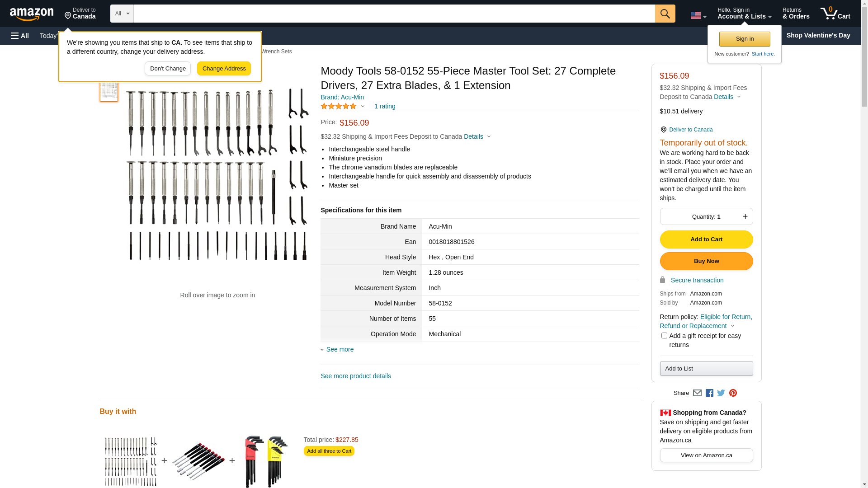Share product via email icon
Image resolution: width=868 pixels, height=488 pixels.
697,393
